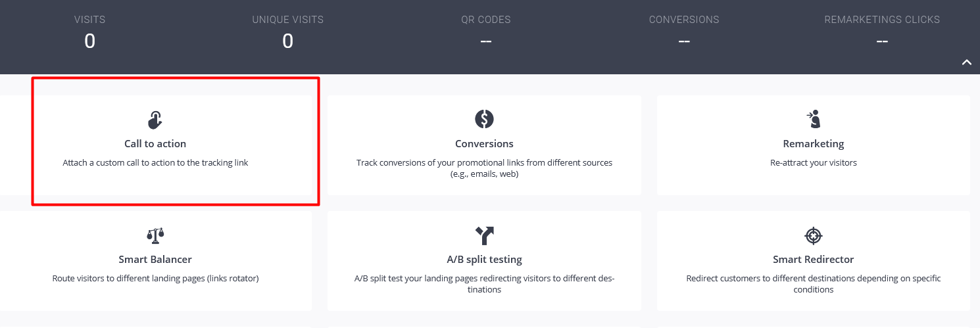Select the A/B split testing title

click(484, 260)
